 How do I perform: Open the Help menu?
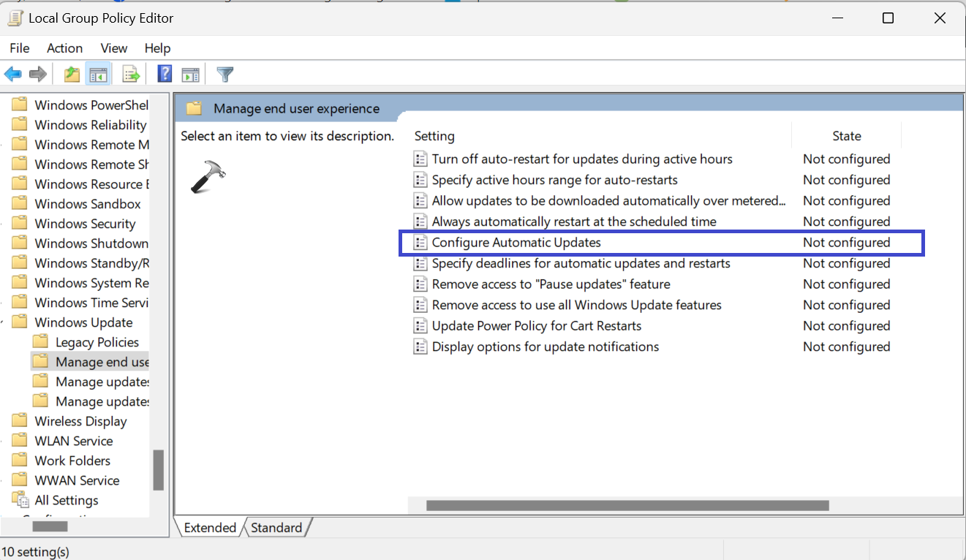(x=157, y=48)
